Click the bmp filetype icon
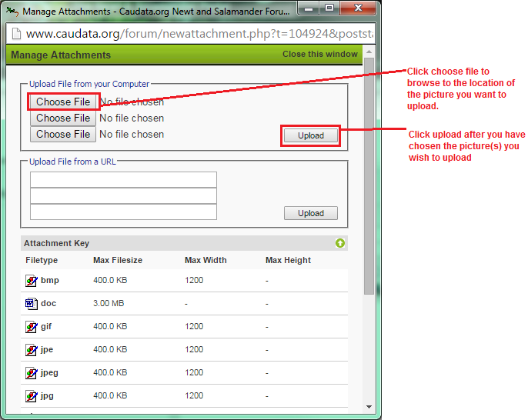Image resolution: width=528 pixels, height=420 pixels. 31,281
